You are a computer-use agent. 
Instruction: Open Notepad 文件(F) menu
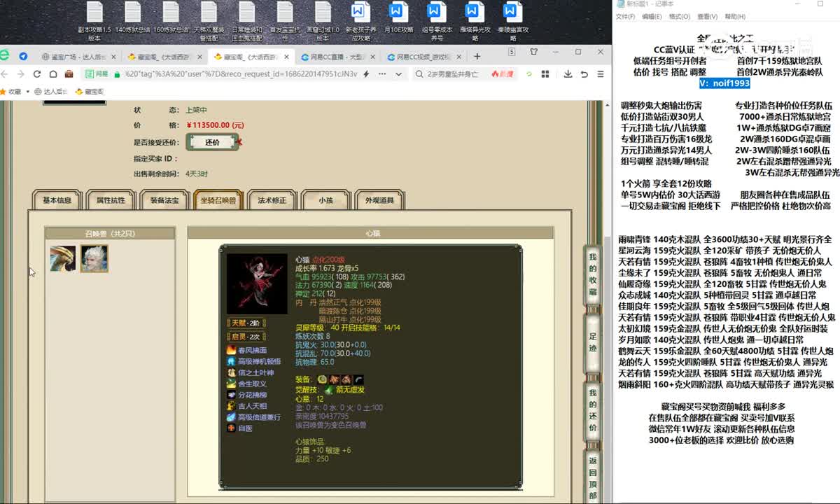coord(625,17)
